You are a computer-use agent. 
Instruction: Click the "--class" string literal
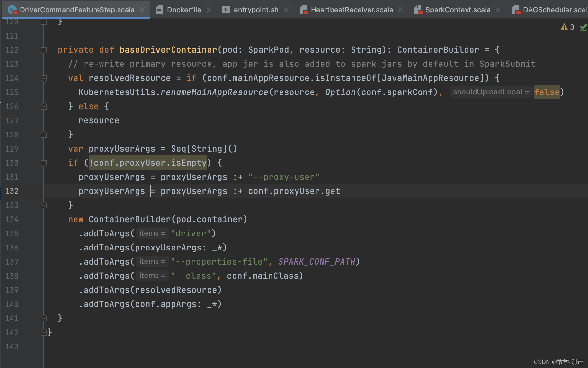pyautogui.click(x=193, y=276)
